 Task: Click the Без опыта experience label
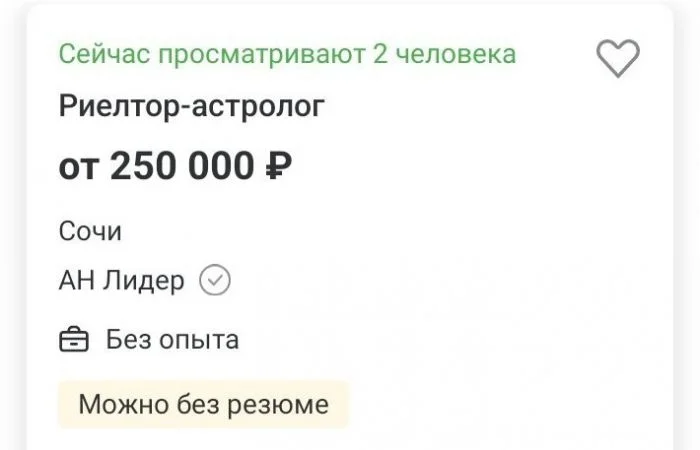coord(172,340)
